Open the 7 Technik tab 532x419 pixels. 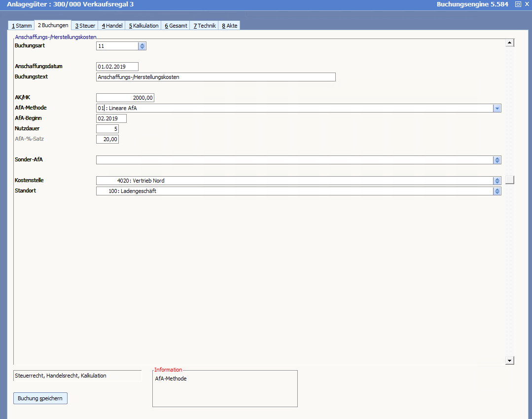(x=205, y=26)
